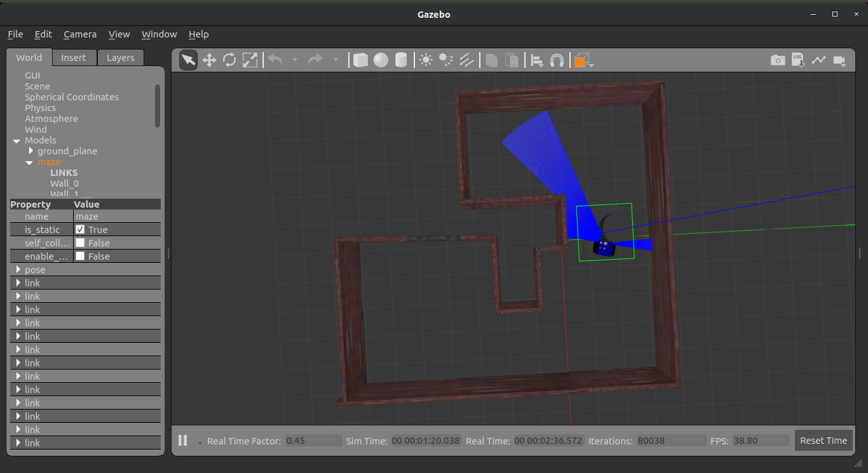Click the Iterations value 80038
Viewport: 868px width, 473px height.
point(670,441)
